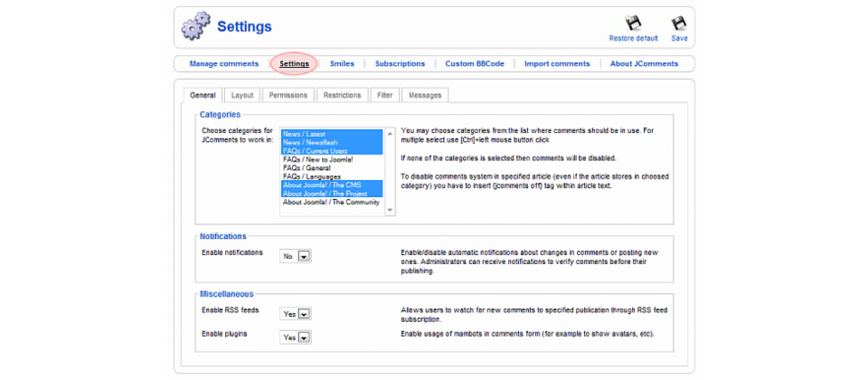Click category list scroll up arrow
868x380 pixels.
[x=390, y=134]
